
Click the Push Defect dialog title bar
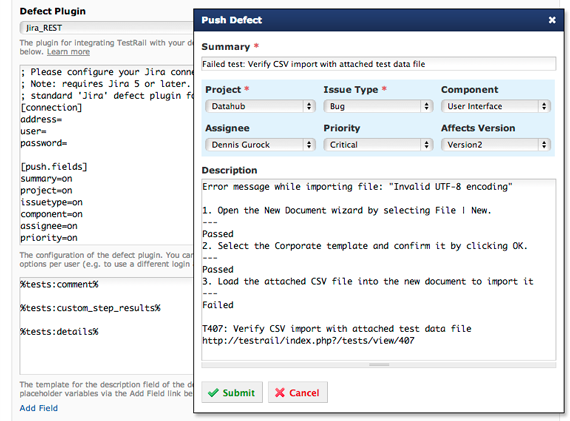pos(371,20)
